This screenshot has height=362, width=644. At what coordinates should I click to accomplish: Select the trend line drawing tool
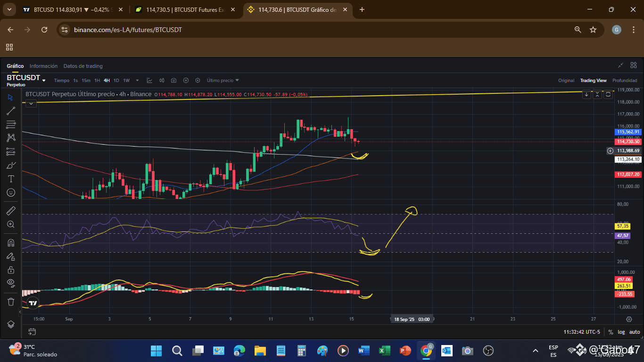pyautogui.click(x=11, y=111)
